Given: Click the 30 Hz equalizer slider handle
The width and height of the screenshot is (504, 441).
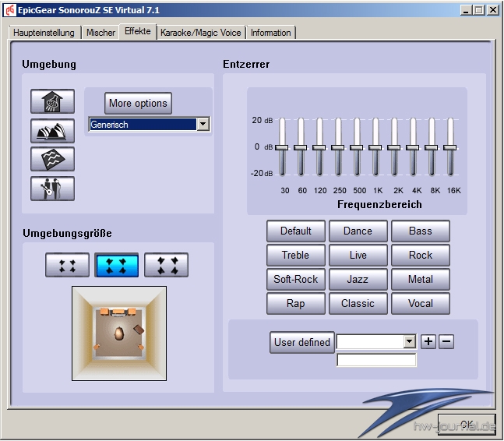Looking at the screenshot, I should (x=282, y=147).
